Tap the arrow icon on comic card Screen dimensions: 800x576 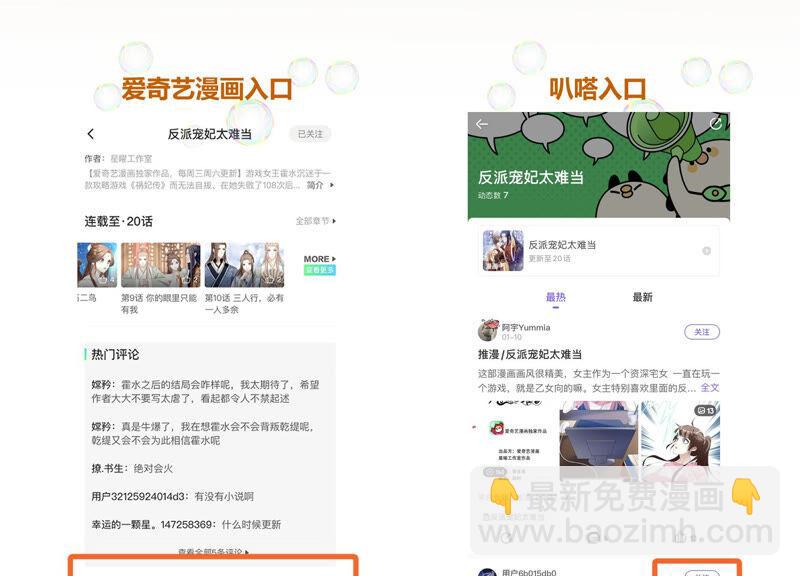click(707, 251)
